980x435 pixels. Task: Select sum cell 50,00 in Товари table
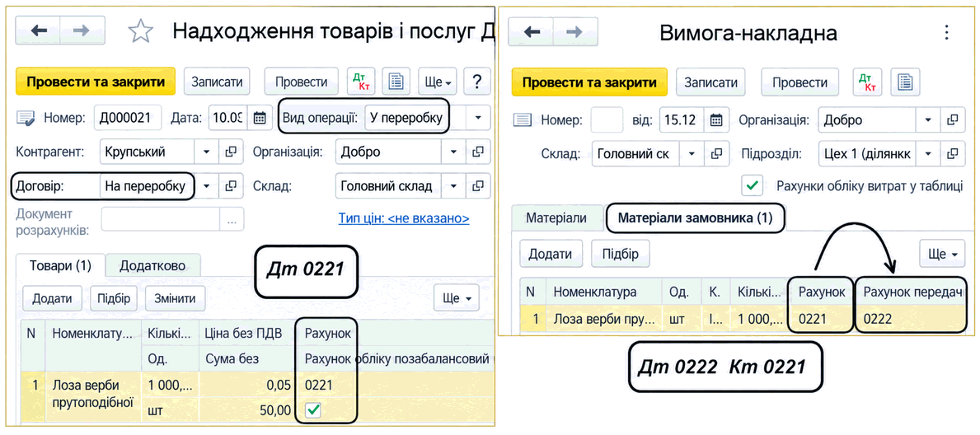pos(247,410)
